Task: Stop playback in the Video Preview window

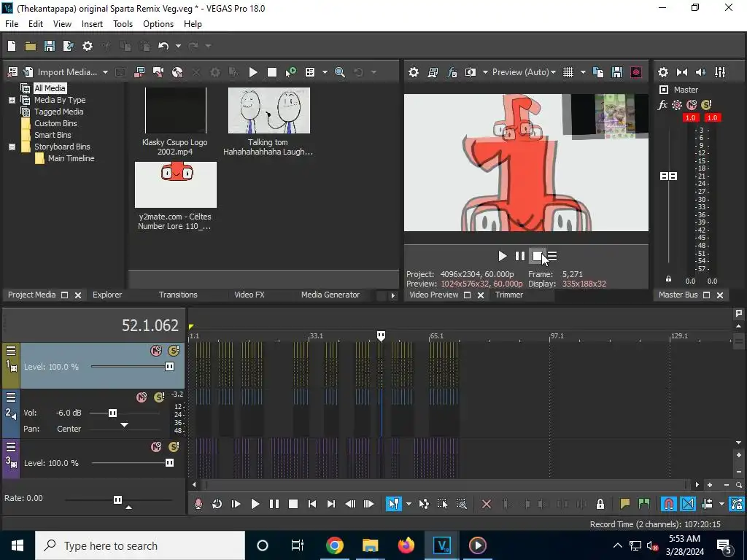Action: coord(537,256)
